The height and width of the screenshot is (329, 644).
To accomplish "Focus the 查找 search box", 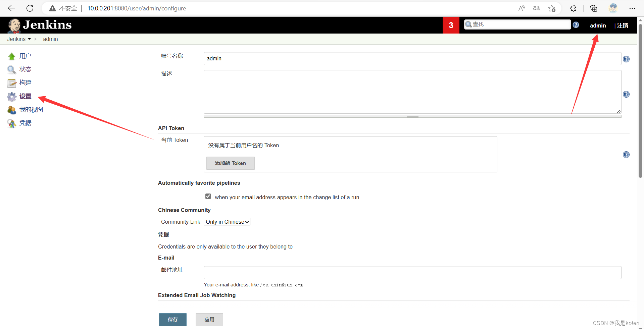I will point(517,24).
